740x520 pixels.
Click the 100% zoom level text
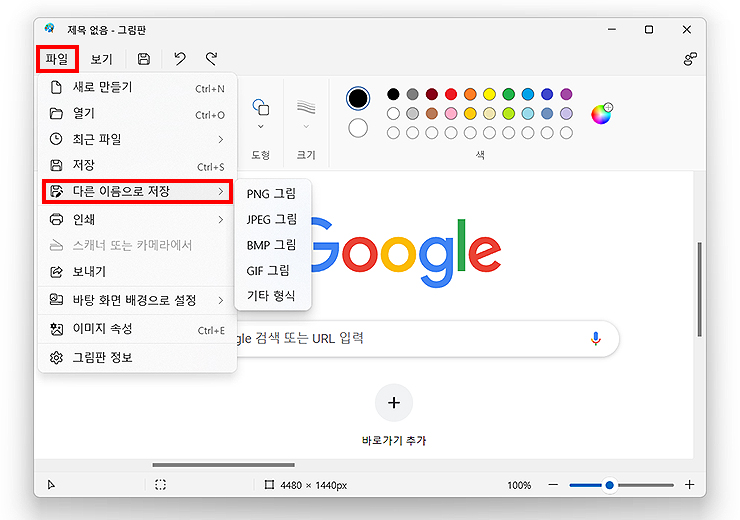(x=519, y=485)
